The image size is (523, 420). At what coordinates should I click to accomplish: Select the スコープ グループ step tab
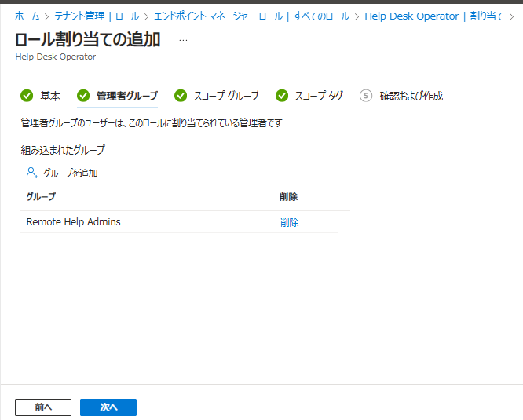click(x=217, y=96)
